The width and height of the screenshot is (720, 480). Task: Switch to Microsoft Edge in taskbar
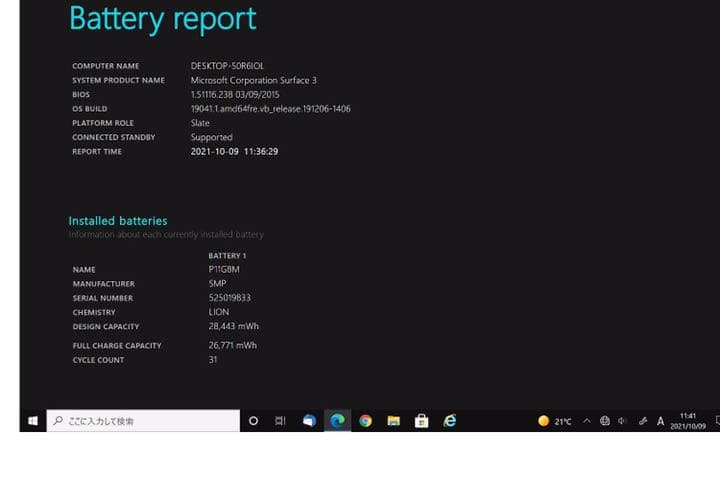tap(338, 421)
